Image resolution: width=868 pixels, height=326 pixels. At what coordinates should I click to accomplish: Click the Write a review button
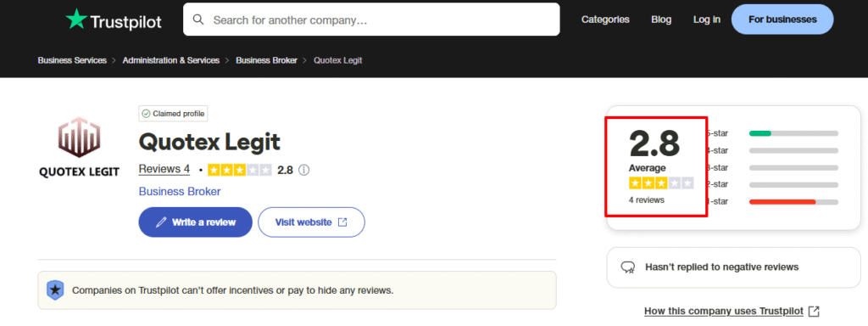point(196,222)
